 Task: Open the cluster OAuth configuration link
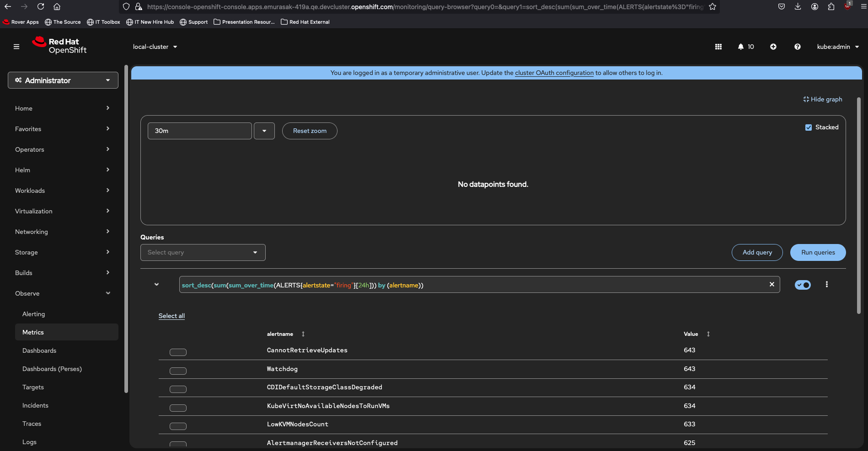554,73
